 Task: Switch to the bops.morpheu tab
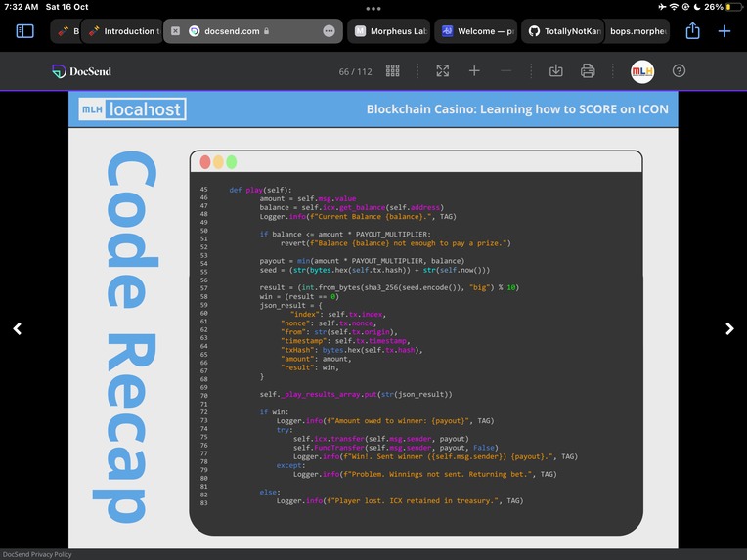pos(637,31)
